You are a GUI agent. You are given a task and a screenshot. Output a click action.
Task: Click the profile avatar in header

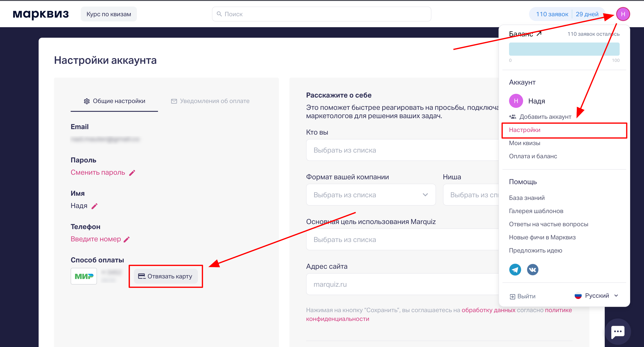[622, 14]
